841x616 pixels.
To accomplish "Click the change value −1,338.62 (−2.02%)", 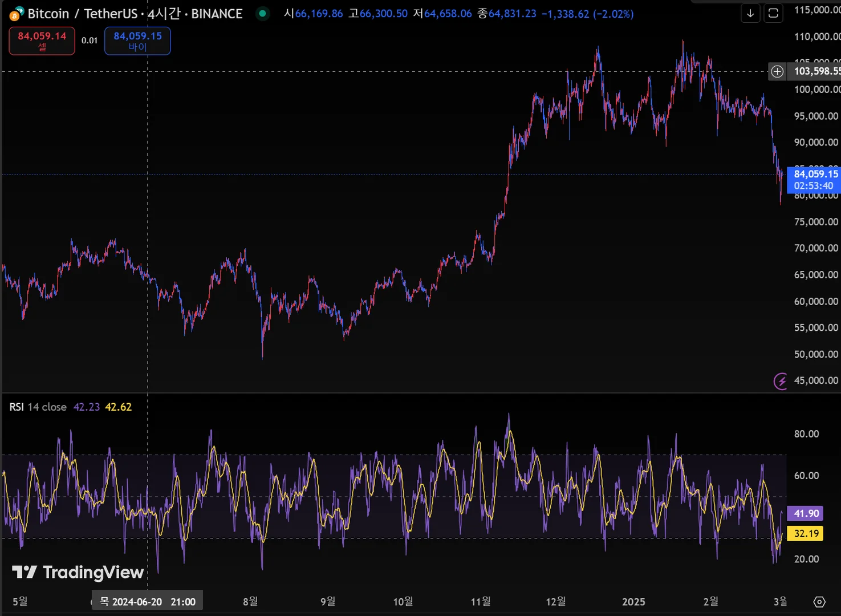I will (587, 14).
